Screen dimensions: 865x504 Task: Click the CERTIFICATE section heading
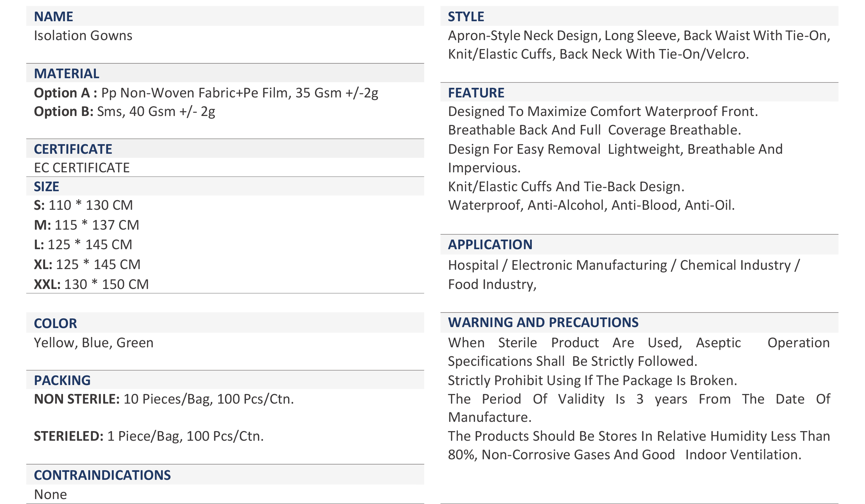[x=73, y=149]
